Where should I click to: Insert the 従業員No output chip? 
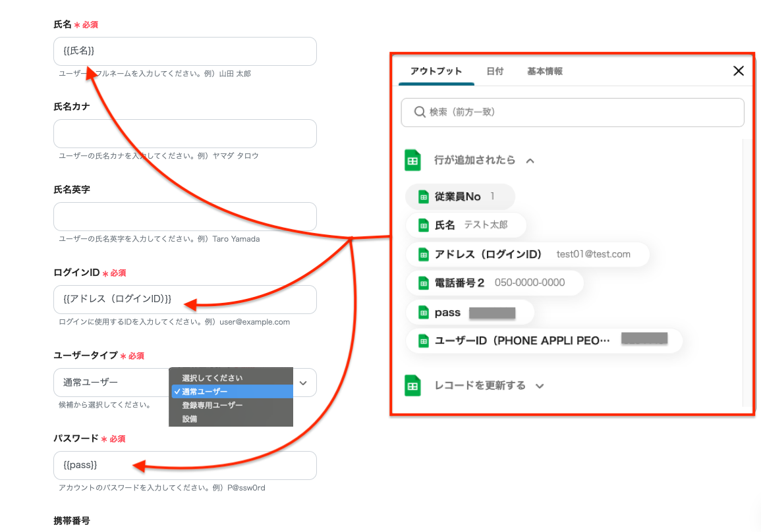(460, 196)
